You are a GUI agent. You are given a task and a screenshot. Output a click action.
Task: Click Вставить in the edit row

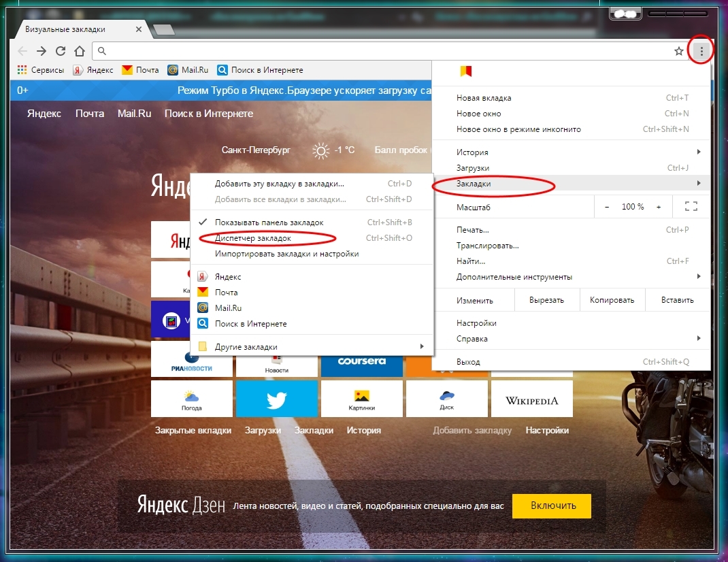(678, 300)
